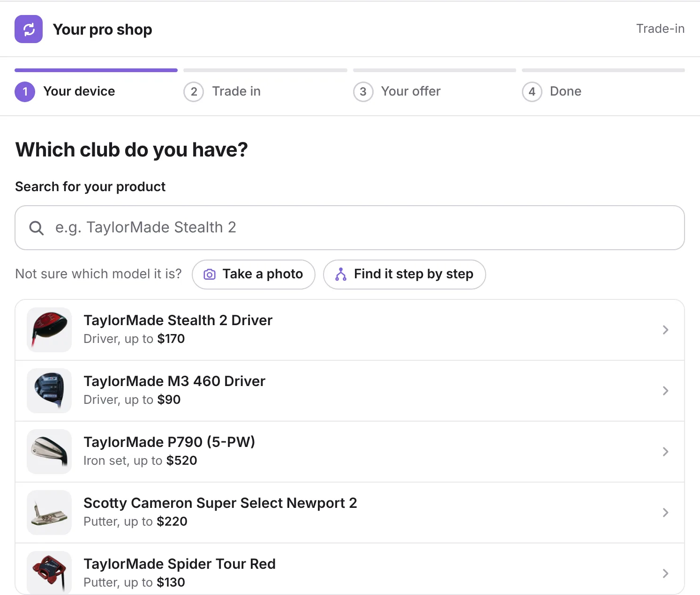This screenshot has width=700, height=595.
Task: Click the Your device purple progress bar
Action: coord(96,70)
